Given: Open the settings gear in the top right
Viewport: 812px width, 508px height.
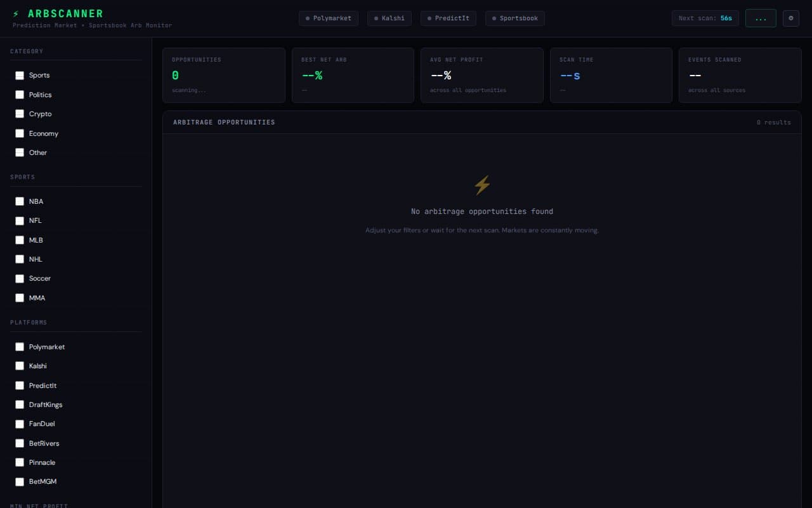Looking at the screenshot, I should (790, 18).
